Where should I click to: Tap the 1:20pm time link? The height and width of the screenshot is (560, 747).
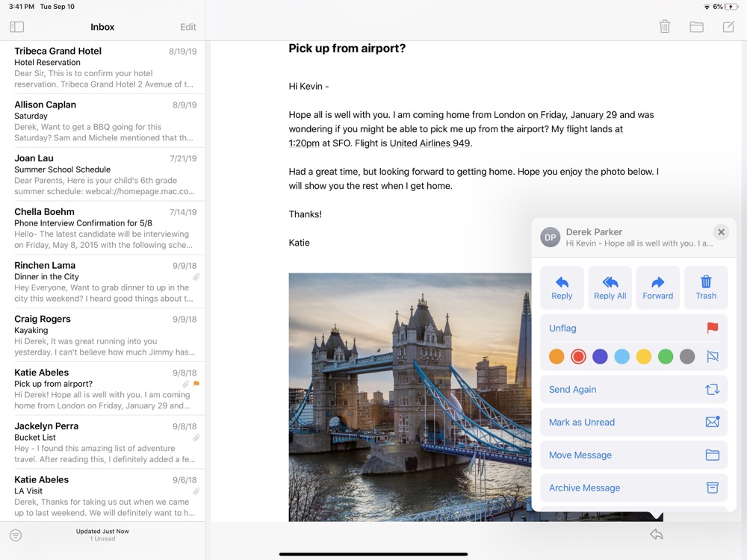tap(304, 143)
